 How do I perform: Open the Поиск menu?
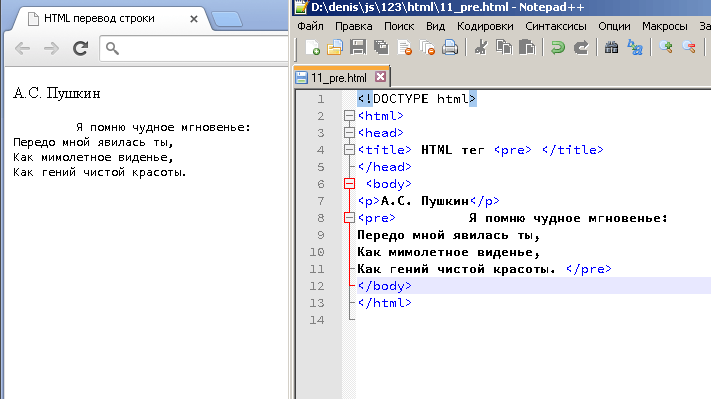(399, 26)
